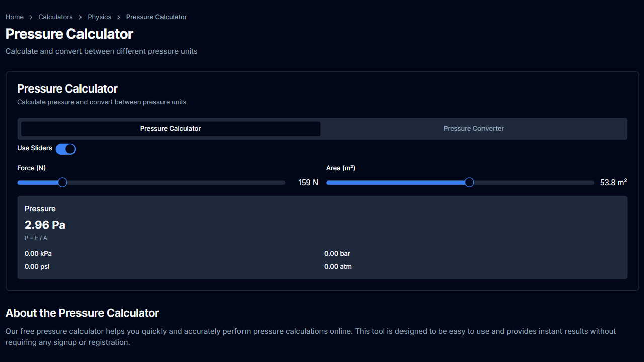Click the chevron after Home breadcrumb
Viewport: 644px width, 362px height.
point(31,17)
